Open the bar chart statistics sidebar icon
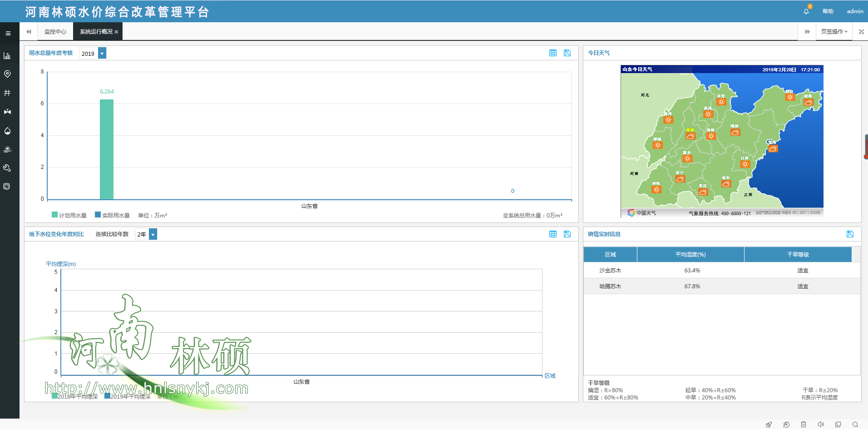Image resolution: width=868 pixels, height=429 pixels. [x=7, y=56]
